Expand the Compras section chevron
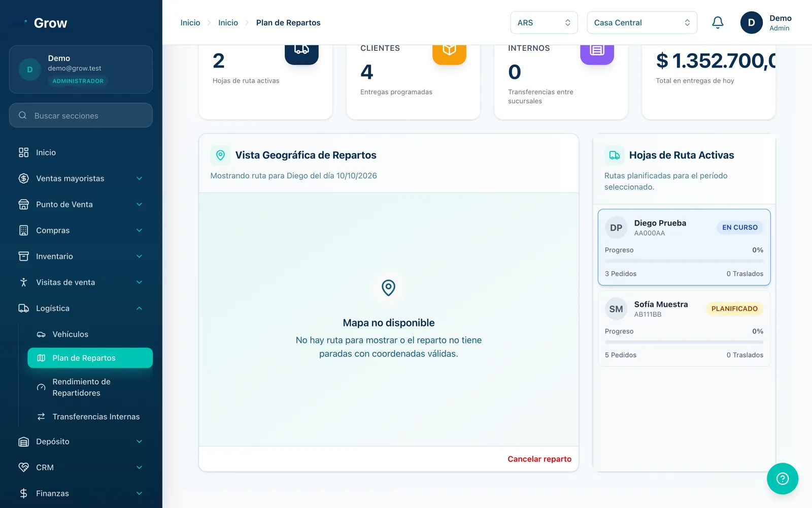The height and width of the screenshot is (508, 812). point(140,230)
